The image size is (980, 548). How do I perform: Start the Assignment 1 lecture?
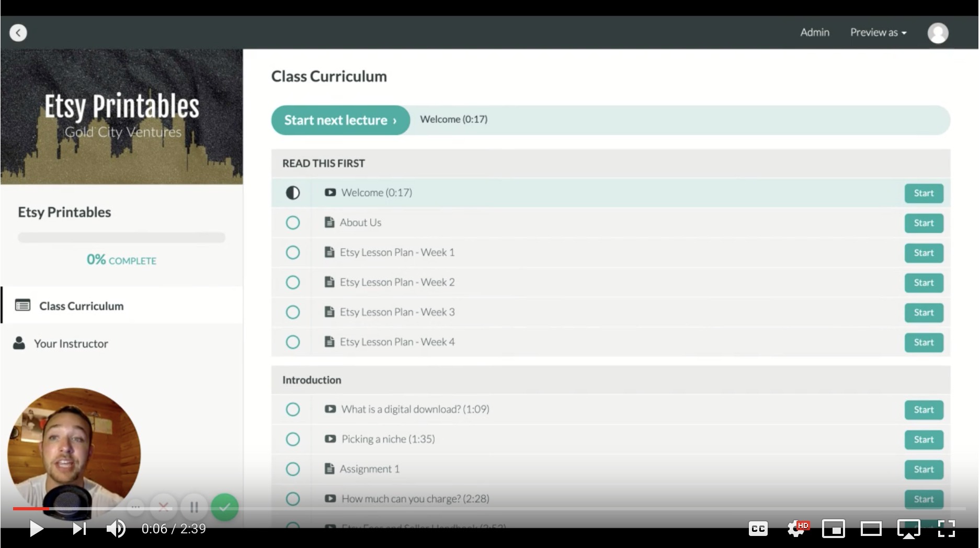pos(924,469)
